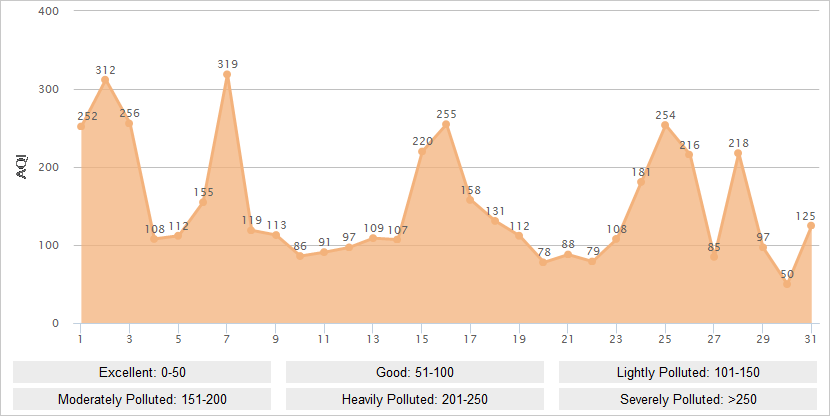Viewport: 830px width, 416px height.
Task: Select the Good: 51-100 legend box
Action: click(415, 372)
